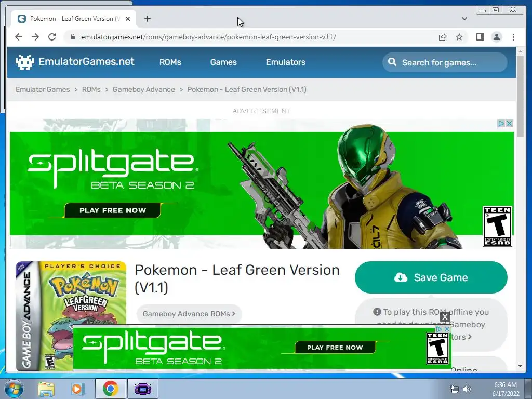This screenshot has width=532, height=399.
Task: Close the top Splitgate banner ad
Action: point(509,124)
